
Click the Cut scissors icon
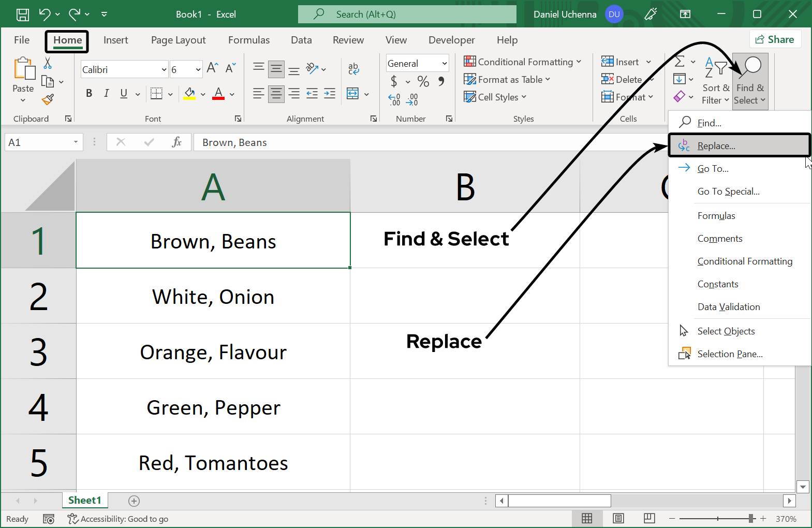coord(48,63)
